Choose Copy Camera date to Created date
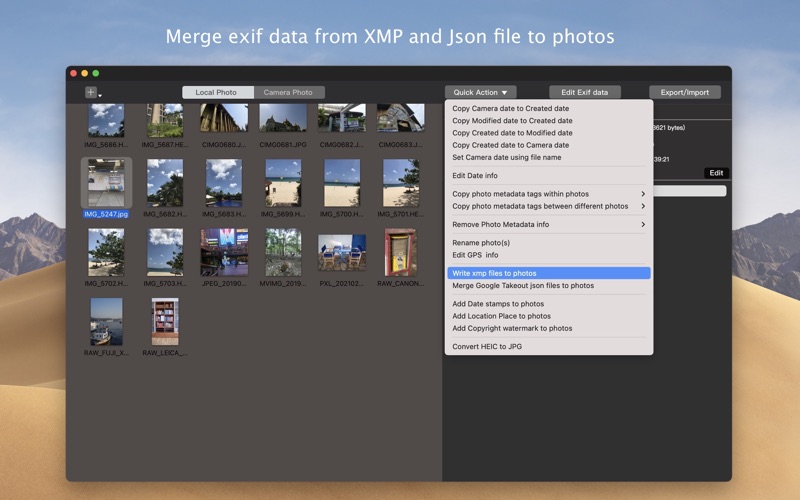Screen dimensions: 800x500 tap(548, 108)
